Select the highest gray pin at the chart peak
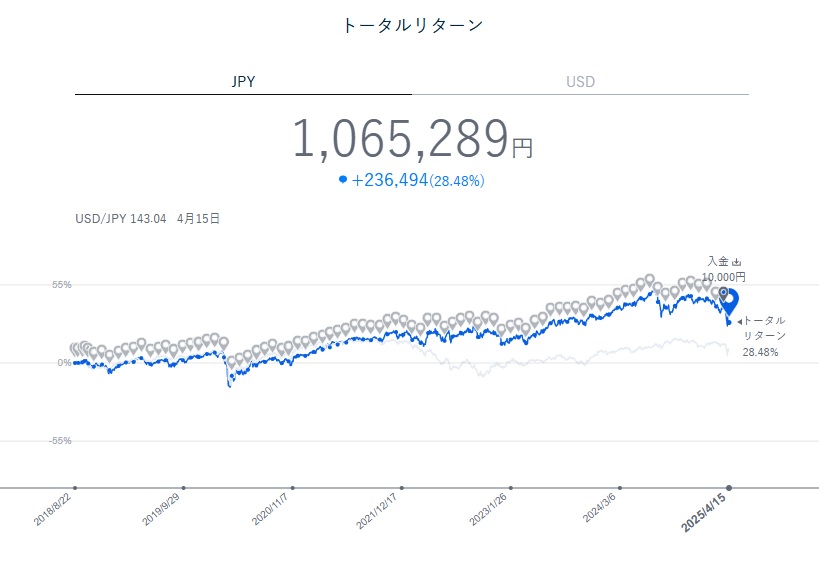819x563 pixels. tap(649, 281)
